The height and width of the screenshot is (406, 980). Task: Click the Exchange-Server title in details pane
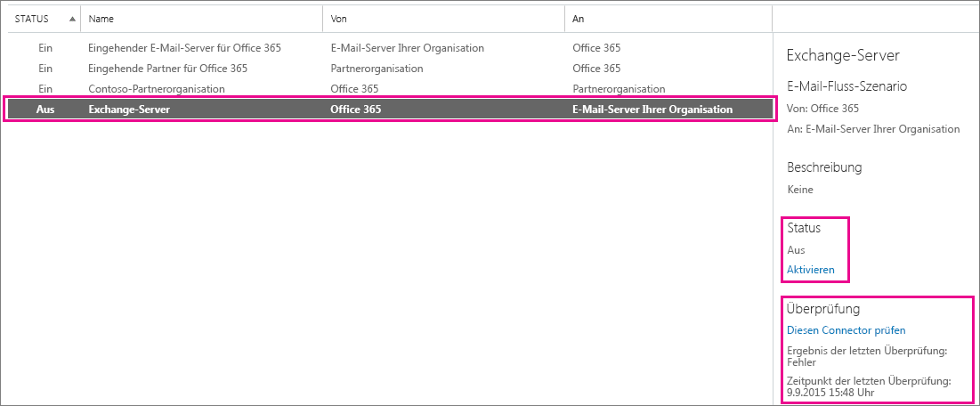coord(843,55)
